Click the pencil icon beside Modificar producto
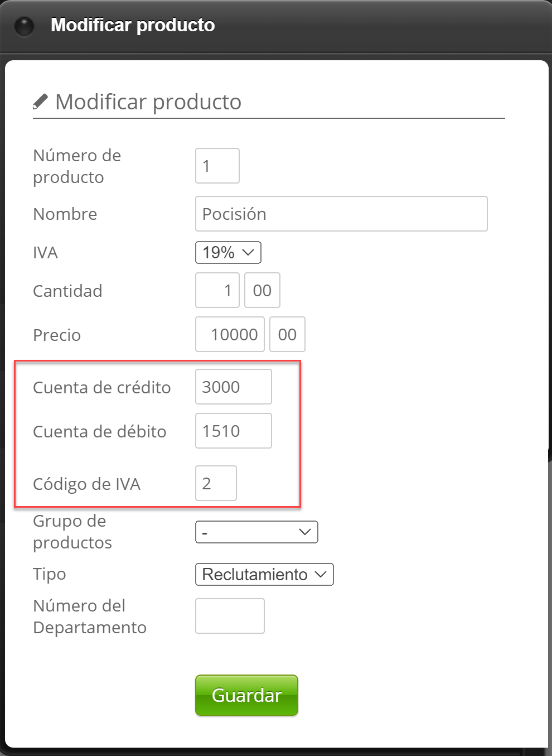 click(40, 102)
